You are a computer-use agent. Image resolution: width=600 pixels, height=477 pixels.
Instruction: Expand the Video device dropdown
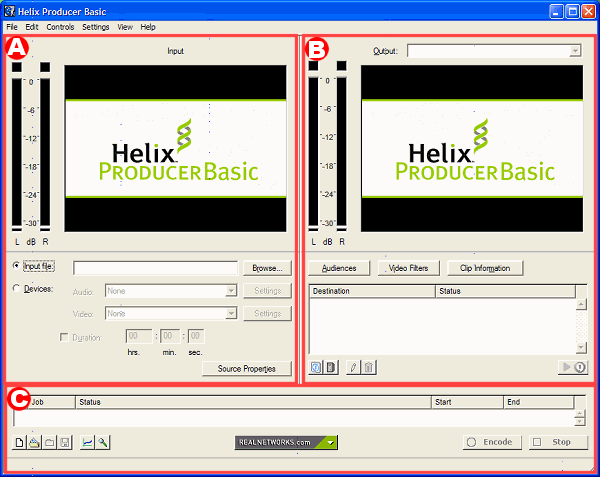click(231, 313)
